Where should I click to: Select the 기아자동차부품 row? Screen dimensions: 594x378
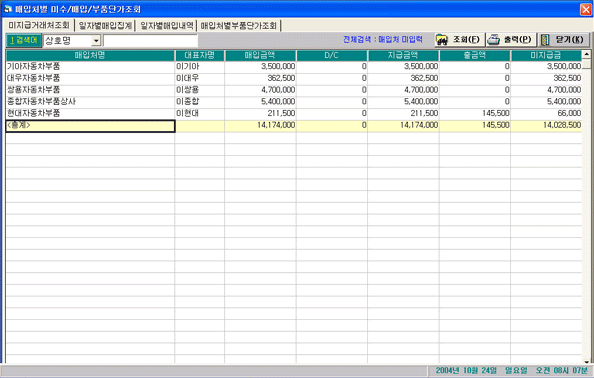click(x=294, y=67)
